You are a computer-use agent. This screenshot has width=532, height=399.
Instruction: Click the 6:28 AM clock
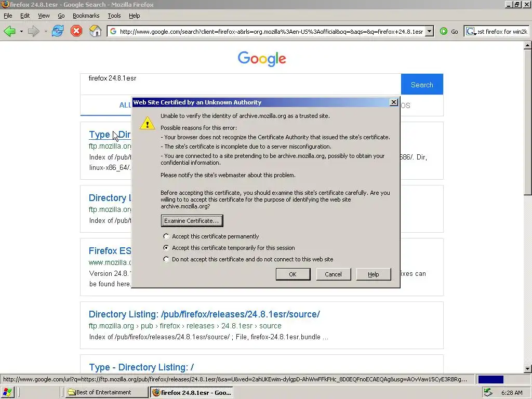tap(512, 393)
